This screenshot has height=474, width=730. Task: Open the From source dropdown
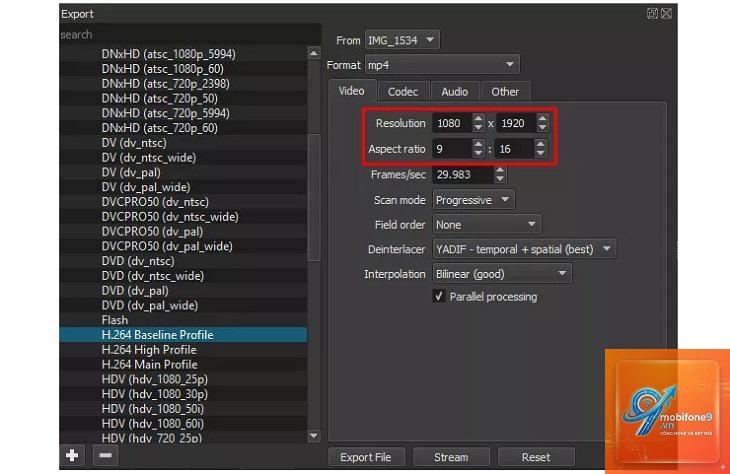[x=402, y=40]
